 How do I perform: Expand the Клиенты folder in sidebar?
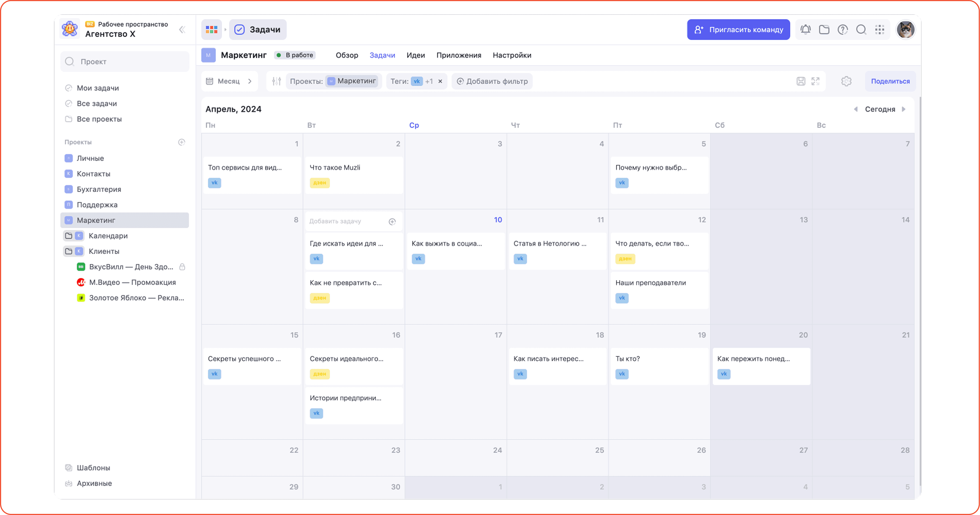[x=68, y=251]
